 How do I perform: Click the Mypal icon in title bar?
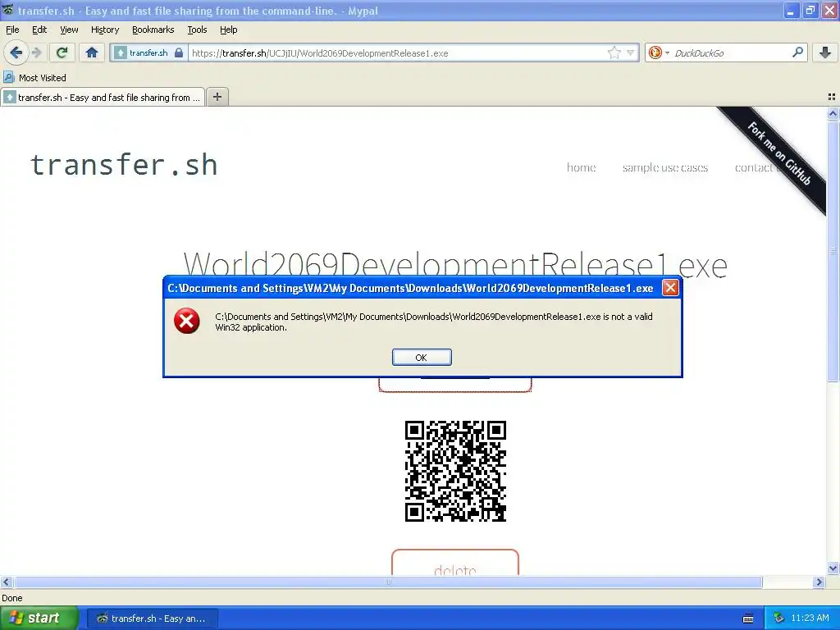click(7, 10)
